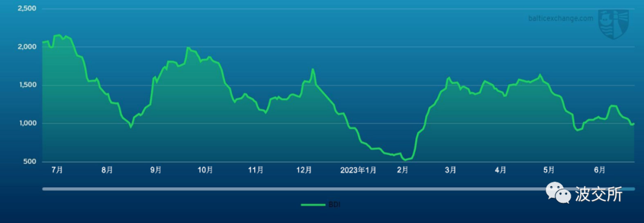Click the 500 y-axis value
Screen dimensions: 644x223
coord(30,162)
